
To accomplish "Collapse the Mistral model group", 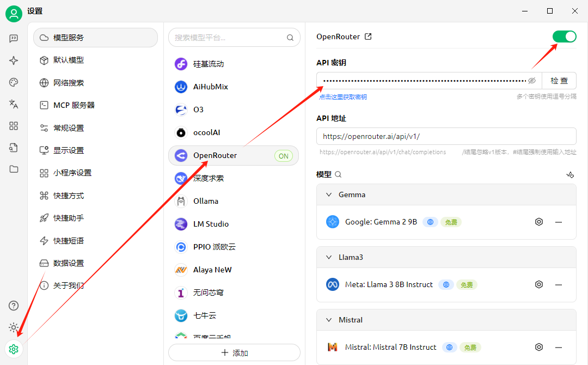I will pyautogui.click(x=328, y=320).
